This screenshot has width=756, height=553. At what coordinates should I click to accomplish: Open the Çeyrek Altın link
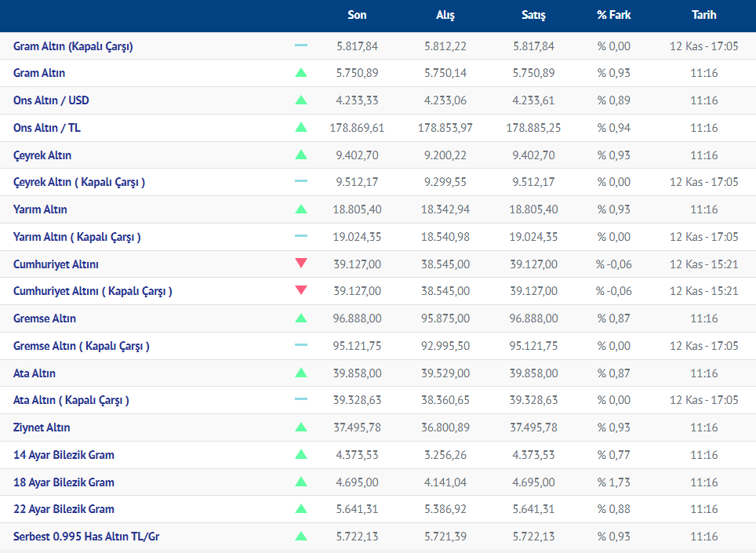click(42, 155)
